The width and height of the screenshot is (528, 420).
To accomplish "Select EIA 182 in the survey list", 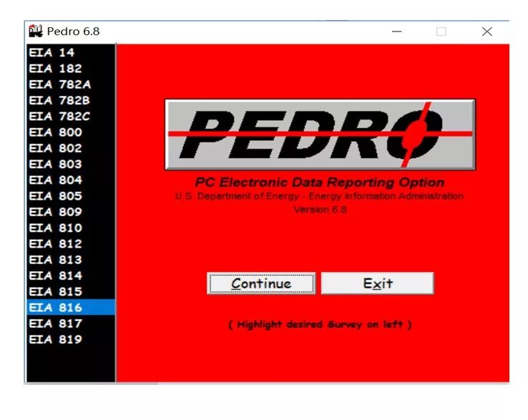I will click(x=71, y=69).
